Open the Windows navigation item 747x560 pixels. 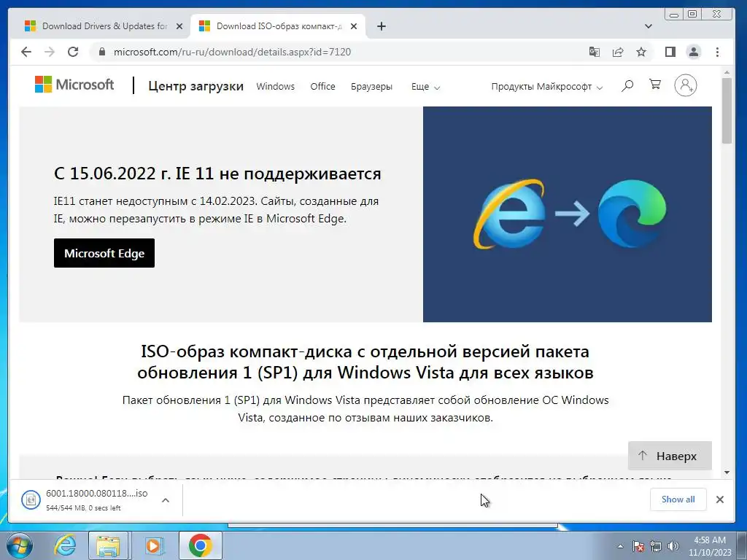[275, 86]
